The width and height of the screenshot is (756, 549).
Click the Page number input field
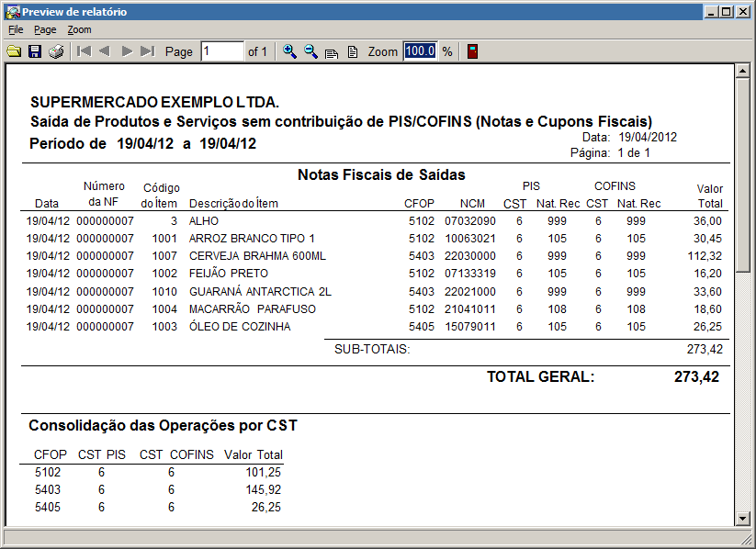click(222, 51)
